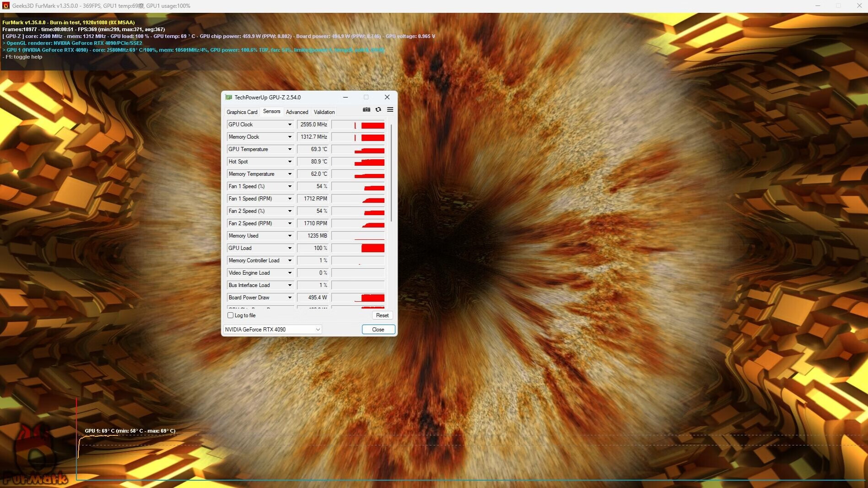Expand the Hot Spot sensor dropdown
This screenshot has width=868, height=488.
(x=290, y=162)
